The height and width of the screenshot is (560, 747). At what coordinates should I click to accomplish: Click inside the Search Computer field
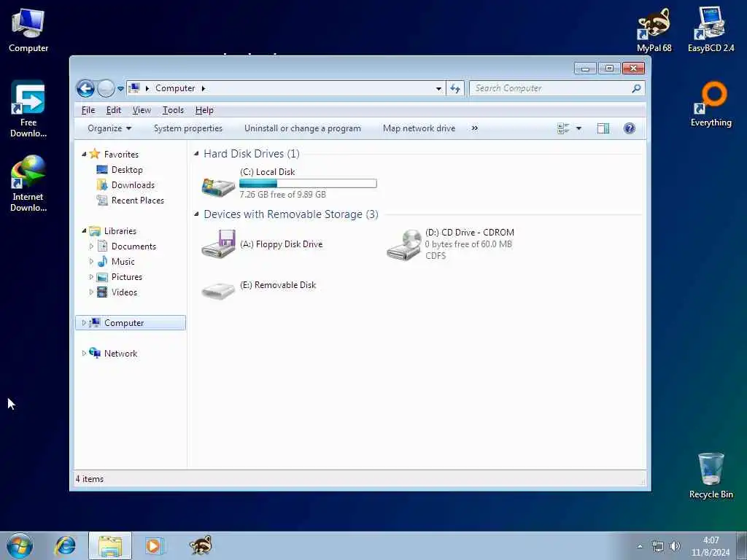[x=550, y=88]
